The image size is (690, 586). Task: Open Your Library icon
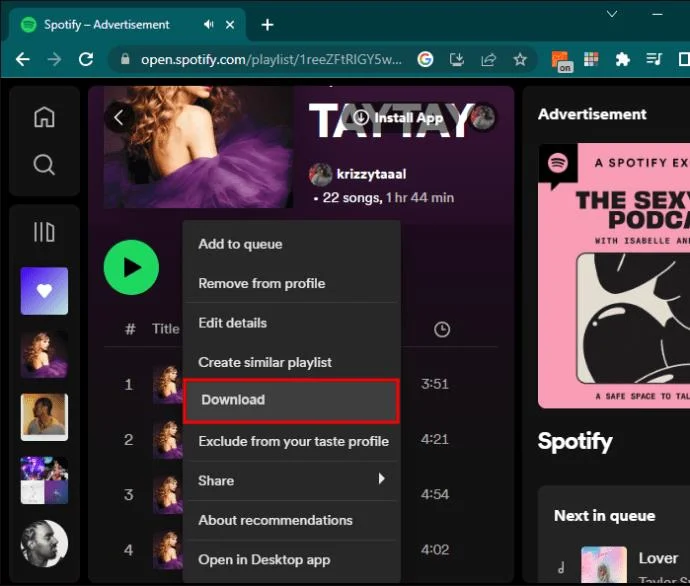(44, 232)
